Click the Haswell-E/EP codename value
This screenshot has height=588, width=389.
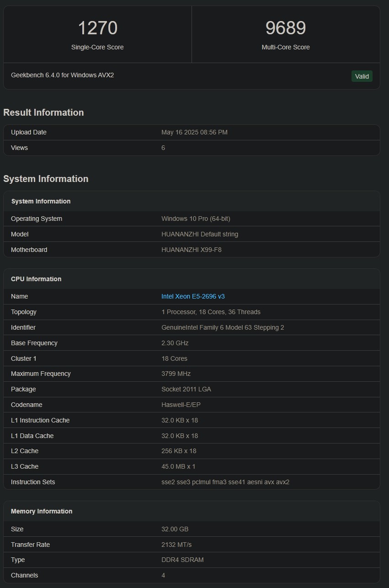[181, 405]
